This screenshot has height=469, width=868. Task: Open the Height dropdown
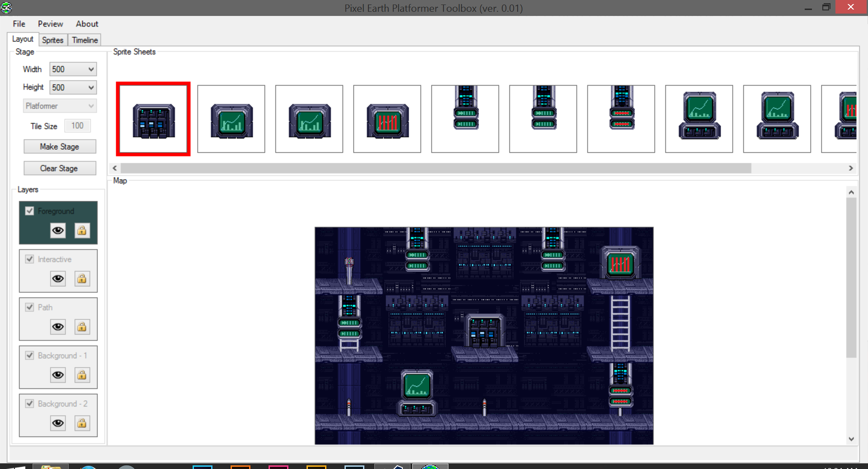click(73, 87)
